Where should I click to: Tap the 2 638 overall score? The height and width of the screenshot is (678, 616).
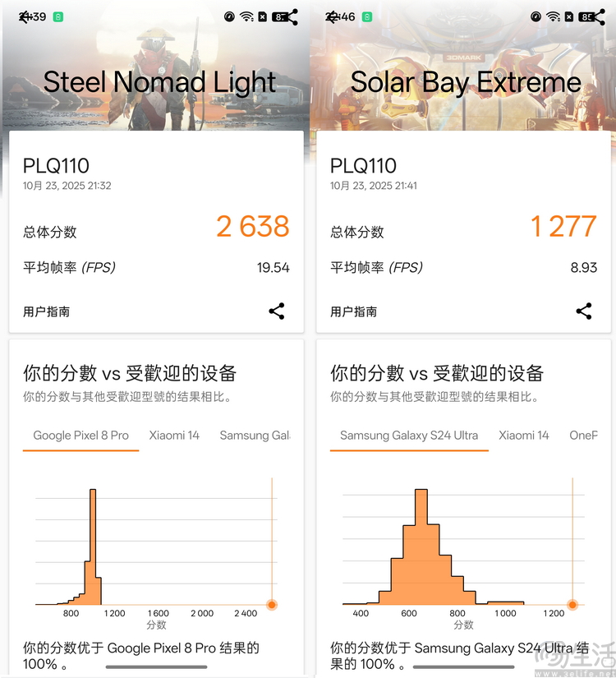(x=253, y=226)
